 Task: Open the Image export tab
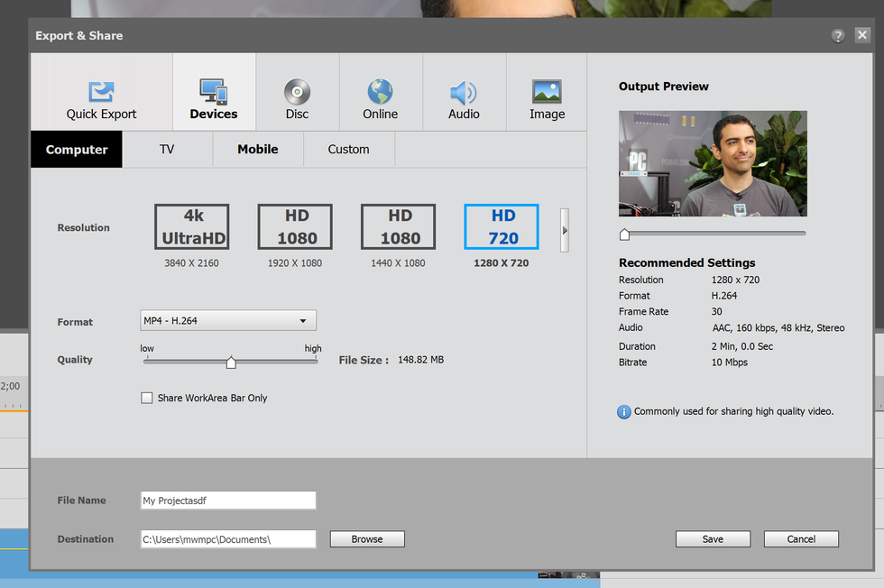point(547,93)
